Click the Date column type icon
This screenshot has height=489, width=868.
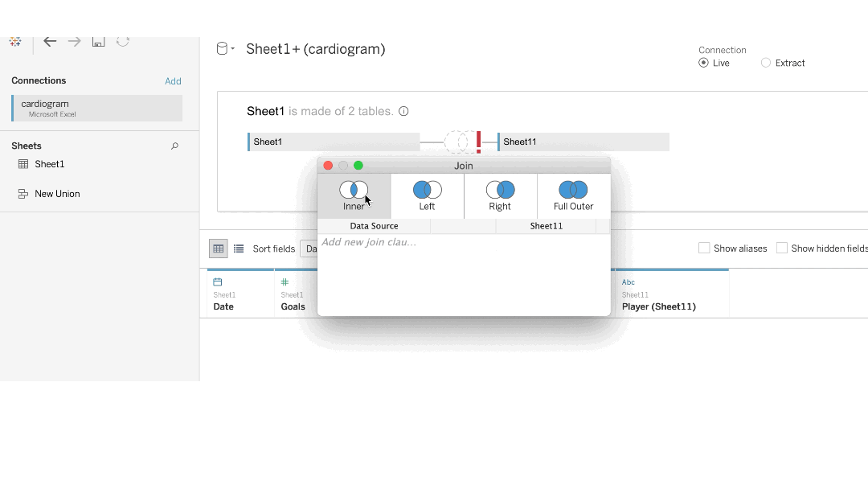[218, 281]
